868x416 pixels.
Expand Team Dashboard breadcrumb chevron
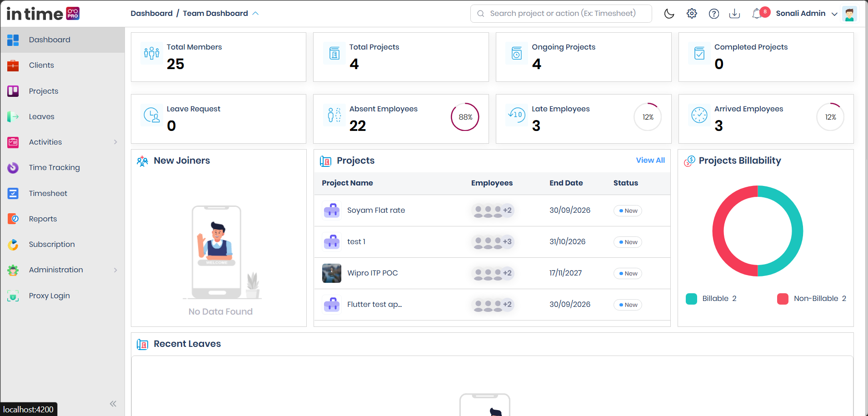click(255, 14)
